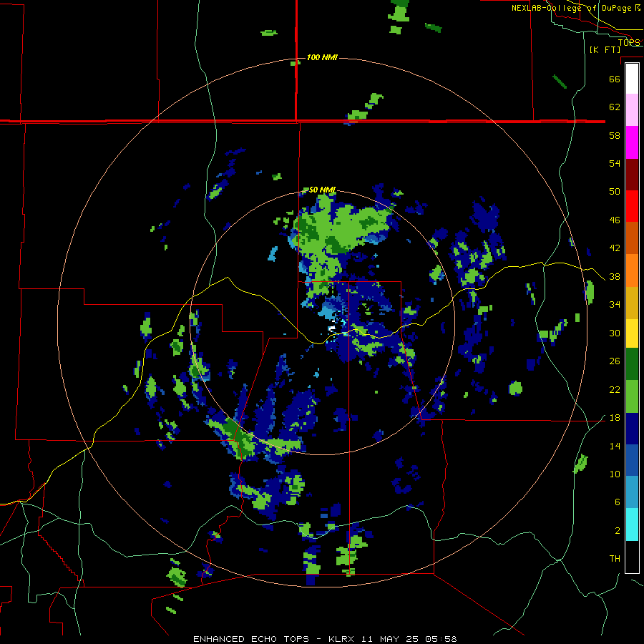Click the 58 legend value
The image size is (644, 644).
pyautogui.click(x=615, y=135)
